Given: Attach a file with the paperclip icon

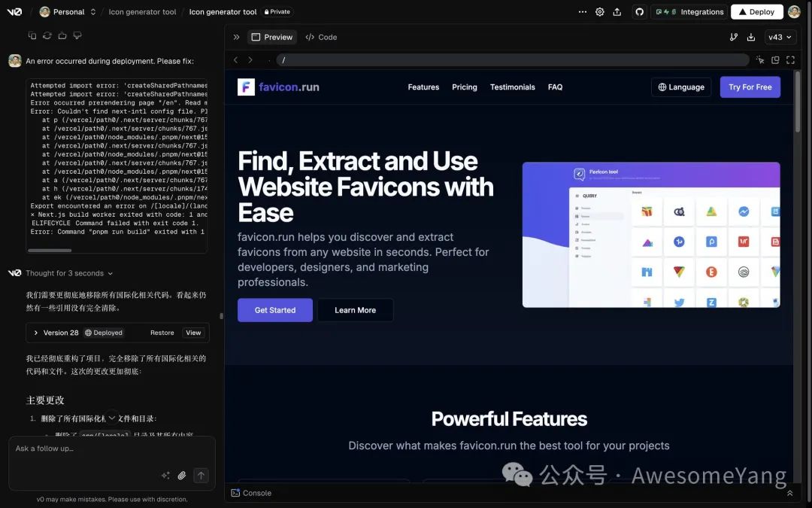Looking at the screenshot, I should tap(182, 476).
